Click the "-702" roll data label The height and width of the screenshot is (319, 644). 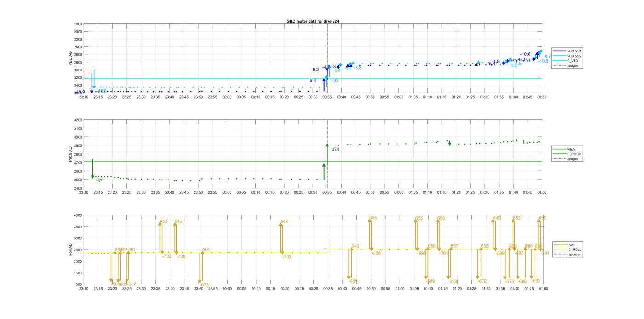167,256
